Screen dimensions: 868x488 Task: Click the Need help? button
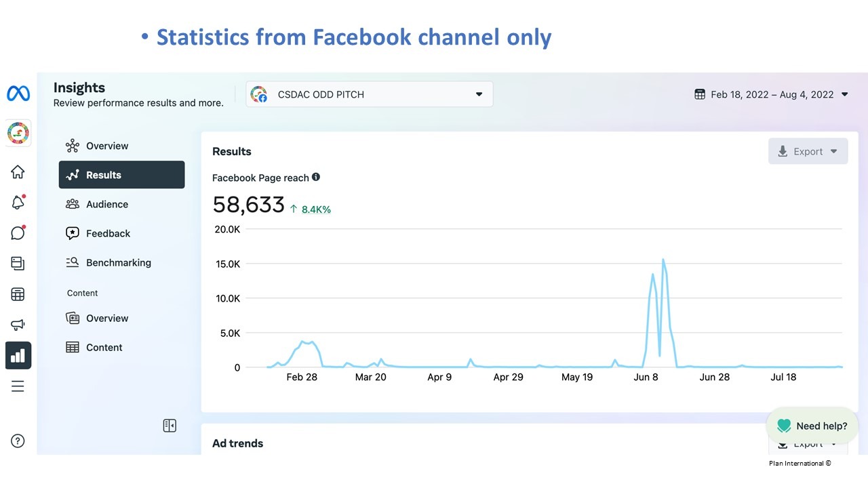point(812,426)
